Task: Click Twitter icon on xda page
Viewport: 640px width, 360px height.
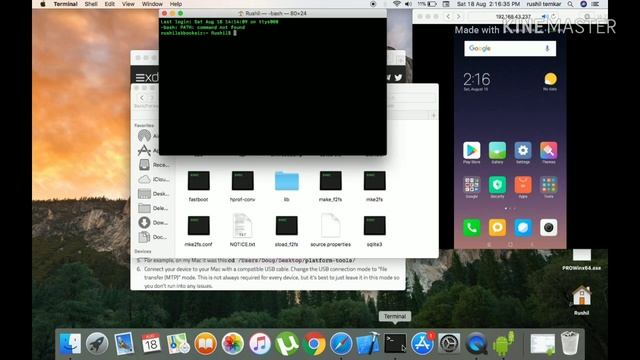Action: pos(398,77)
